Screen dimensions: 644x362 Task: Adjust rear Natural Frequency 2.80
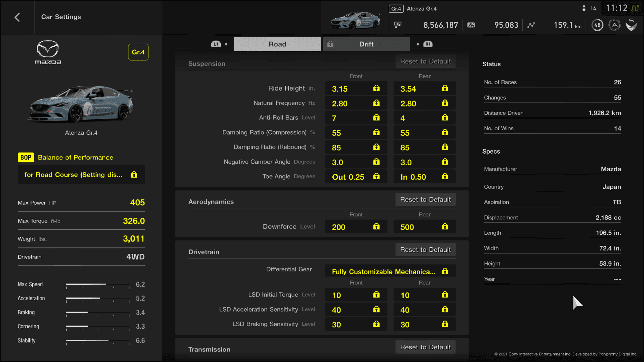424,103
